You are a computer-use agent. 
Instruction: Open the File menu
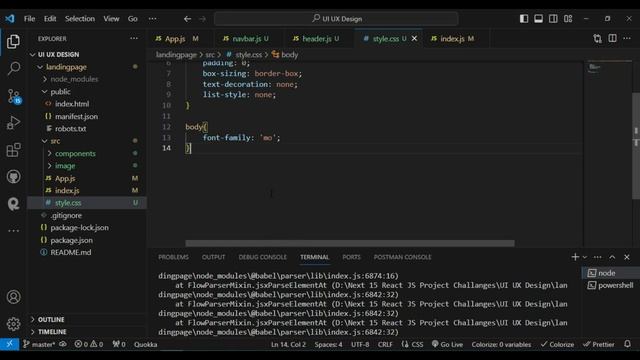[29, 19]
